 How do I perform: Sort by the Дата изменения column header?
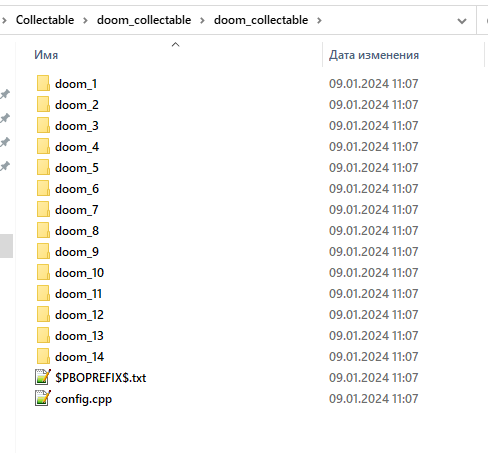point(374,55)
